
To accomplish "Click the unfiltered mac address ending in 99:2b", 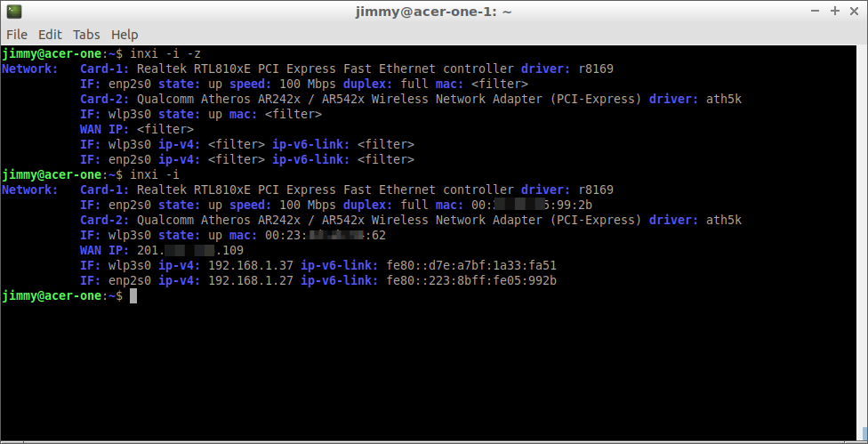I will [532, 205].
